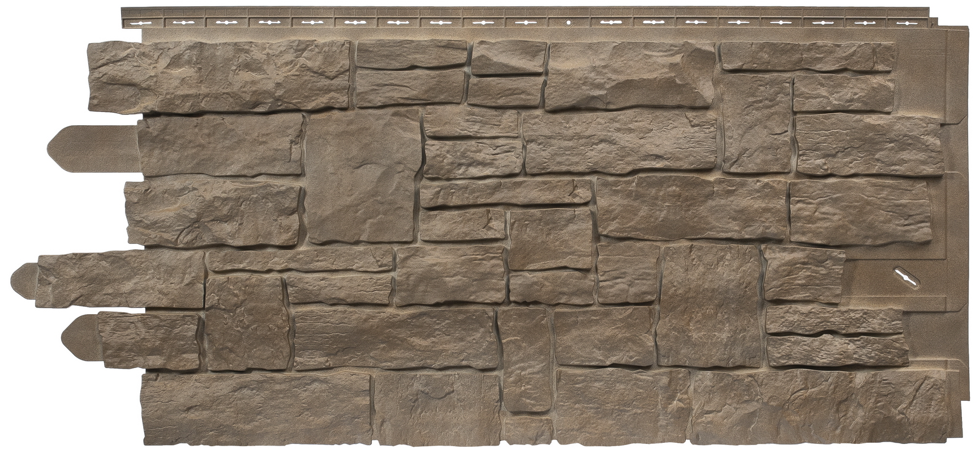
Task: Click the long stone in middle row, right side
Action: click(x=693, y=207)
